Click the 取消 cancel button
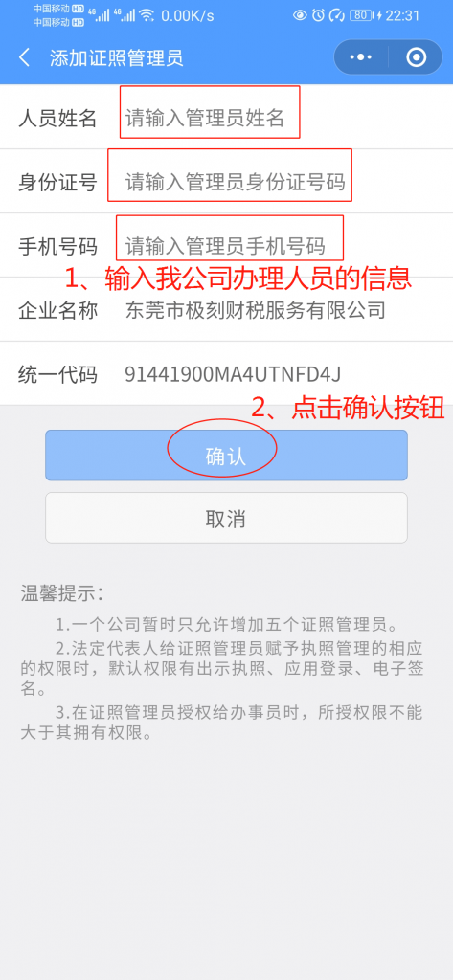453x980 pixels. pos(226,518)
